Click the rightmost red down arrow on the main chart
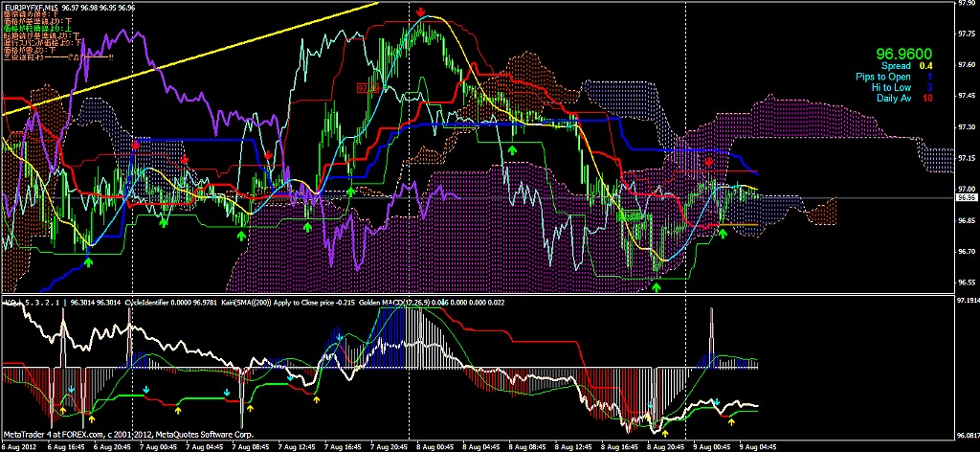980x452 pixels. [x=708, y=163]
